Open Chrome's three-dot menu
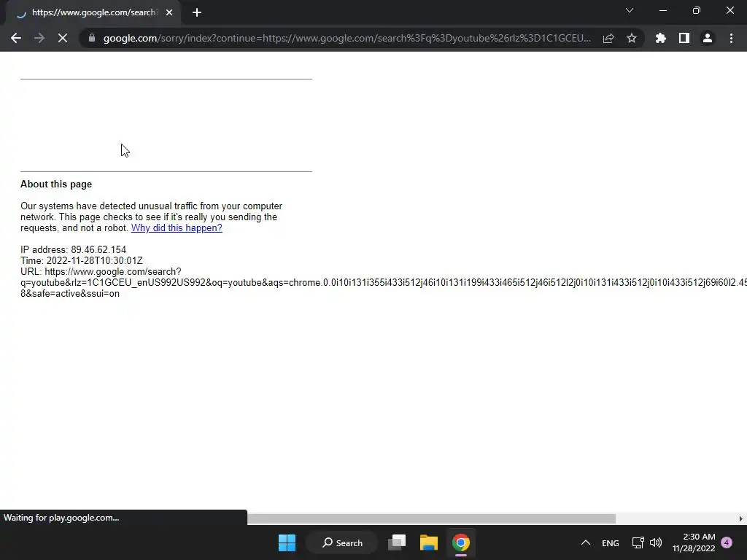Image resolution: width=747 pixels, height=560 pixels. (x=731, y=38)
